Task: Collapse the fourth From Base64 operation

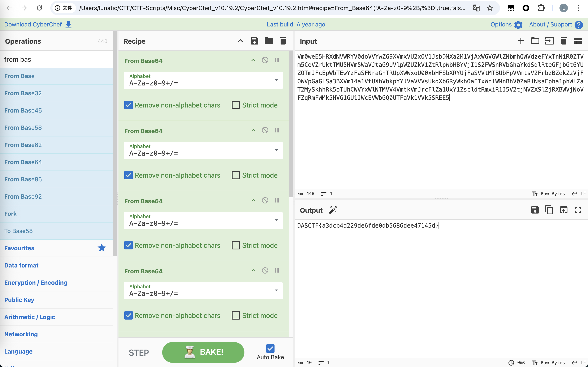Action: (x=253, y=270)
